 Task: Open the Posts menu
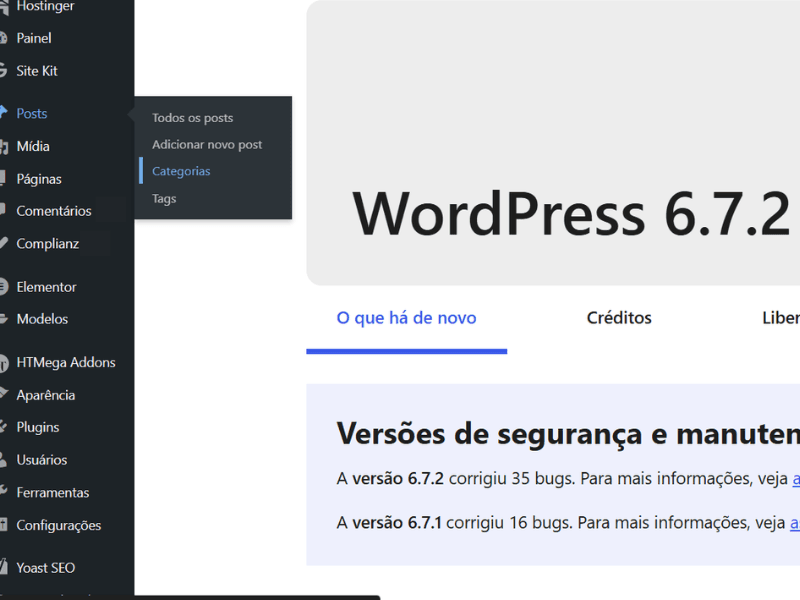point(32,113)
